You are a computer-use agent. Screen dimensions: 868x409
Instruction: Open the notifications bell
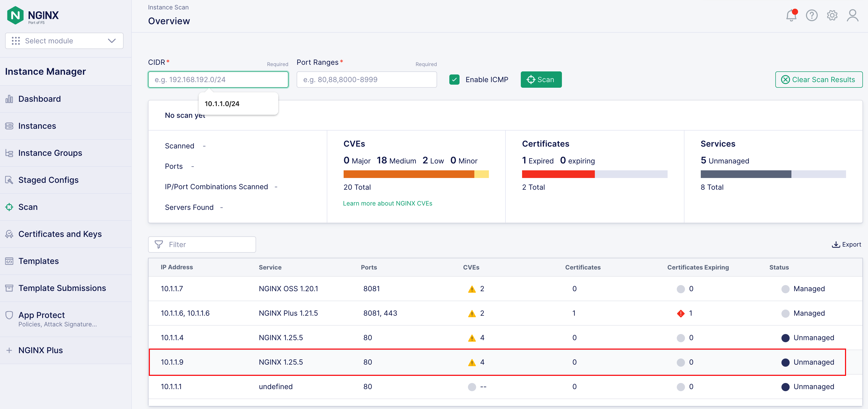[791, 16]
